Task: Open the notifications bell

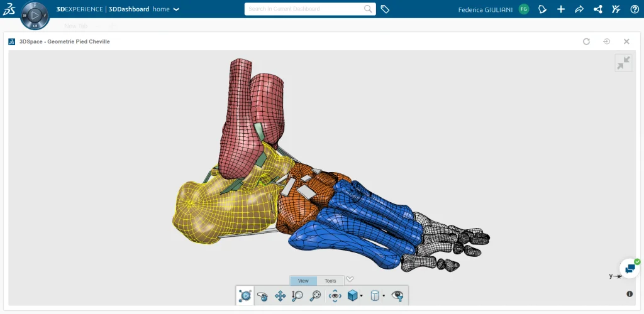Action: tap(542, 9)
